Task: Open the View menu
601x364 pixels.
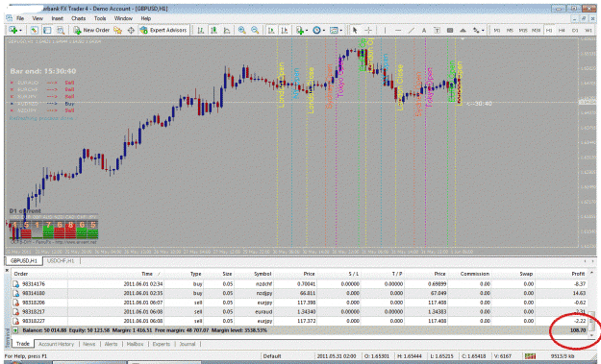Action: [x=38, y=18]
